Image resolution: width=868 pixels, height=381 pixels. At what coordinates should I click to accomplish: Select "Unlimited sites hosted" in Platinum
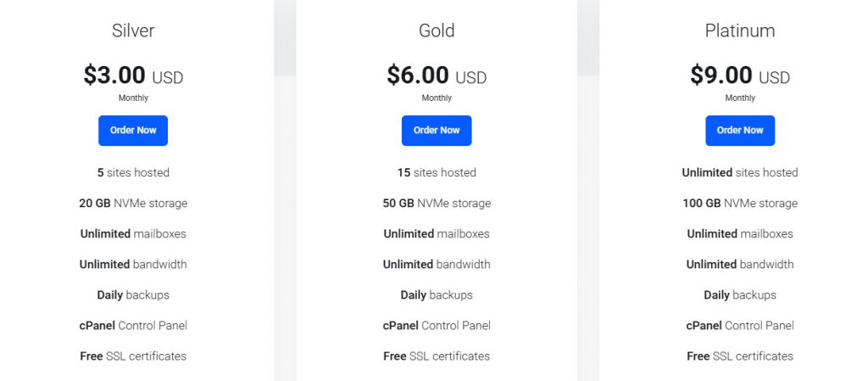[740, 172]
